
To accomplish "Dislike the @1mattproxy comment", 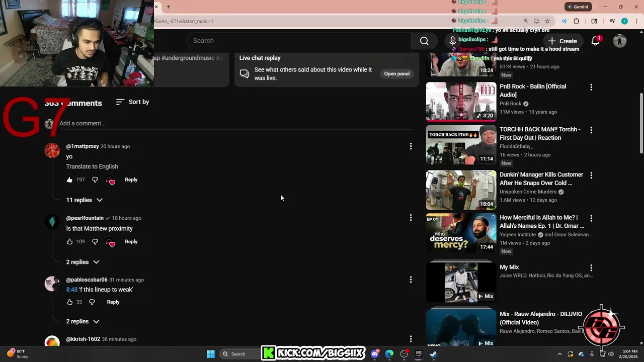I will pos(95,179).
